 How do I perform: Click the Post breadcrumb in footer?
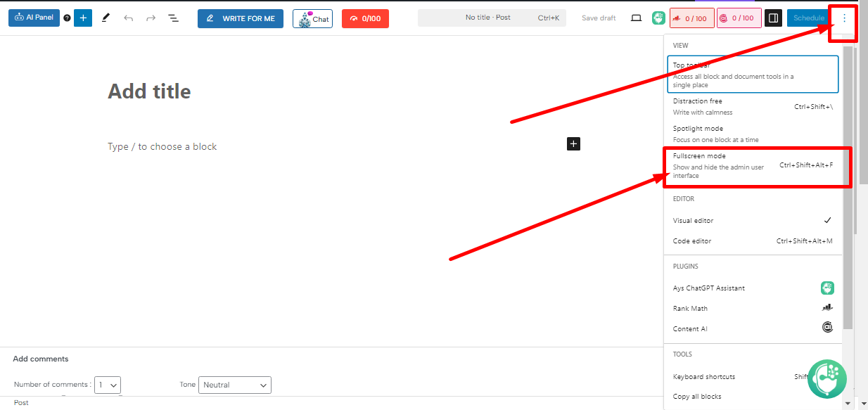(x=21, y=403)
